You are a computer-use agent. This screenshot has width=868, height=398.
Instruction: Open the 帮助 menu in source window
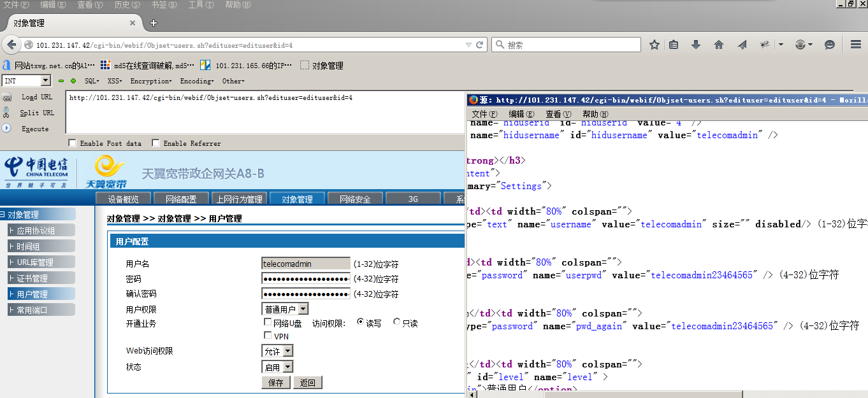click(595, 114)
